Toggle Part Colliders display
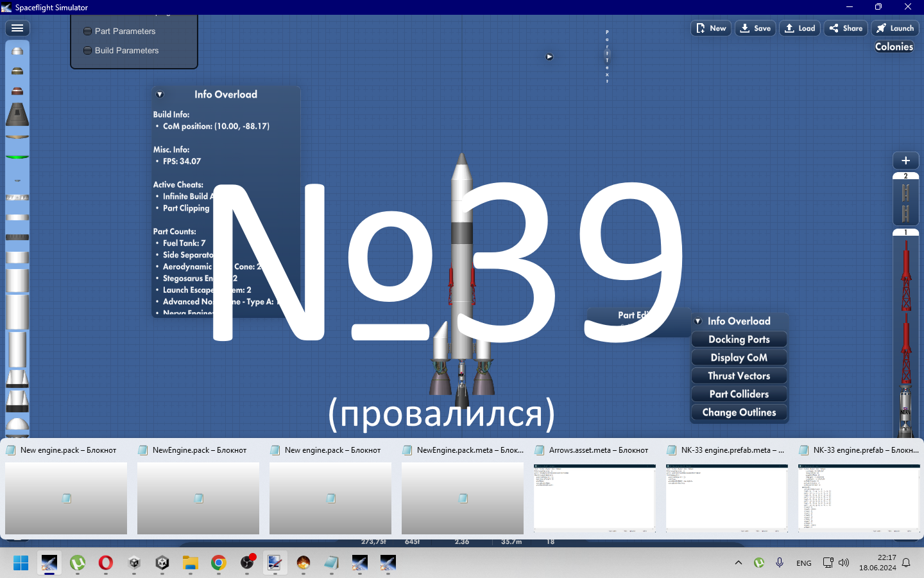This screenshot has height=578, width=924. click(x=739, y=394)
